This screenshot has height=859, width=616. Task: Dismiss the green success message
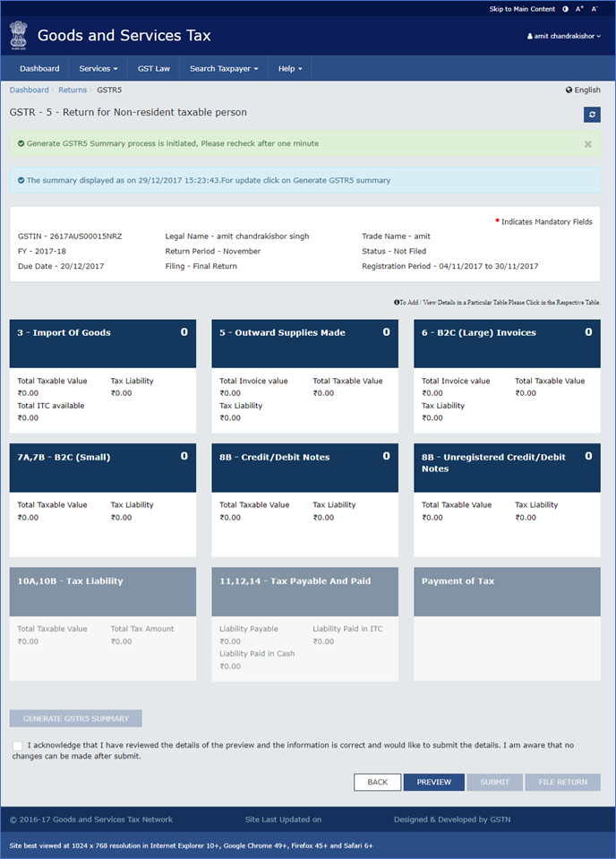coord(587,144)
